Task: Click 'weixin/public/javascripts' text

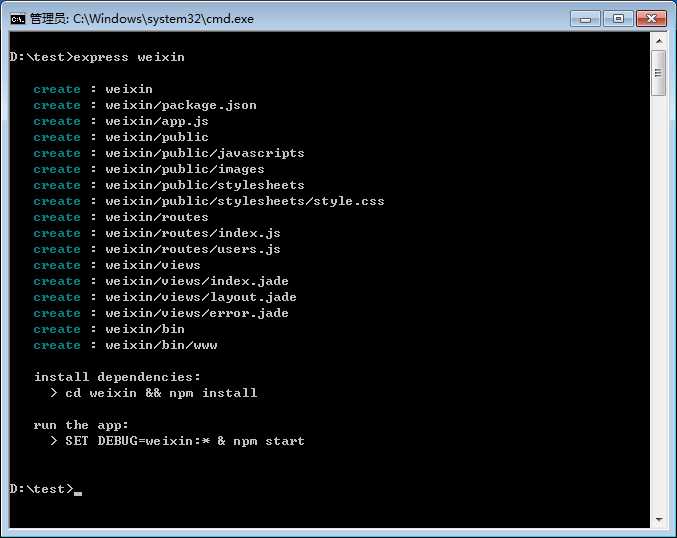Action: click(205, 153)
